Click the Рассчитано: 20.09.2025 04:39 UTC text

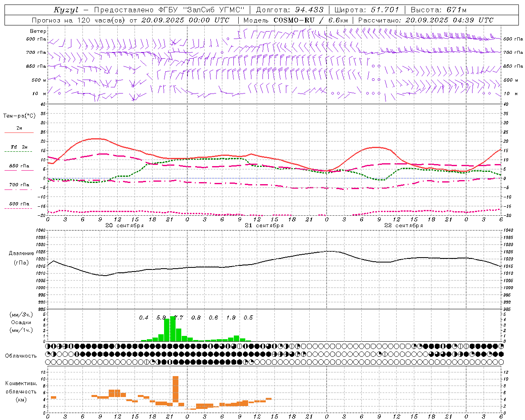[426, 20]
